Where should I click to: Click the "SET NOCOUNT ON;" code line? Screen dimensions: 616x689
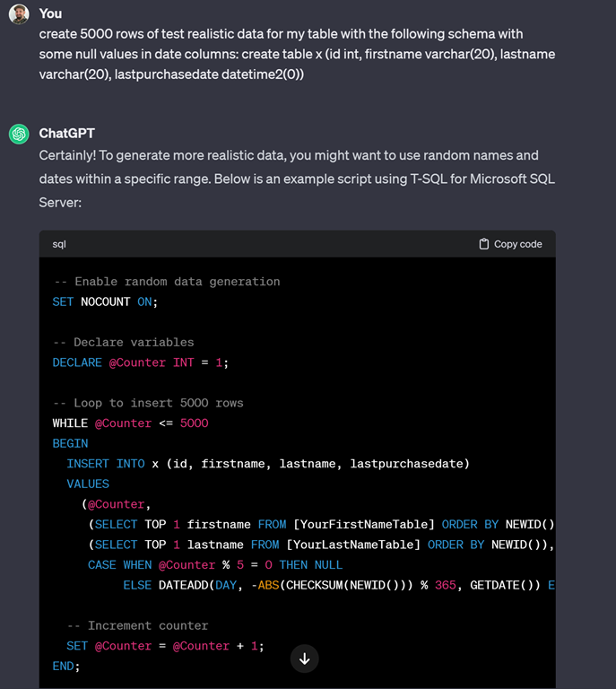coord(105,302)
